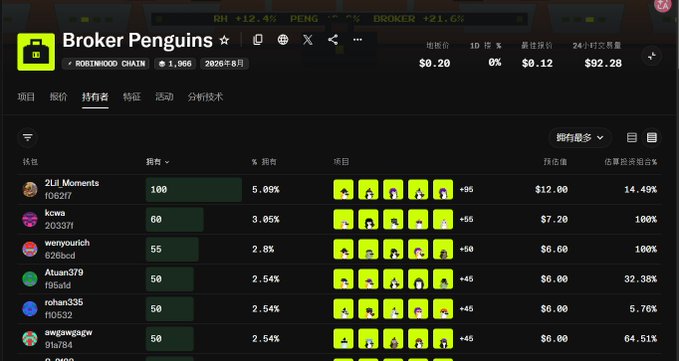
Task: Open the collection website globe icon
Action: click(283, 40)
